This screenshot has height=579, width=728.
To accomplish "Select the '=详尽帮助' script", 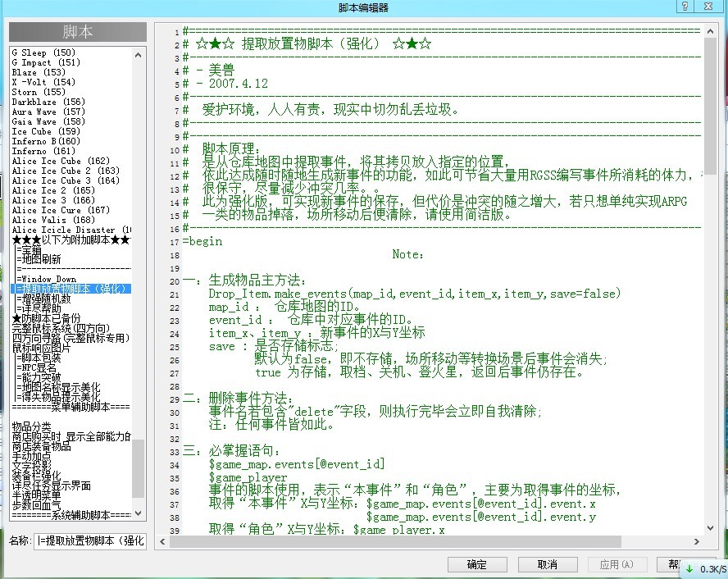I will pos(38,308).
